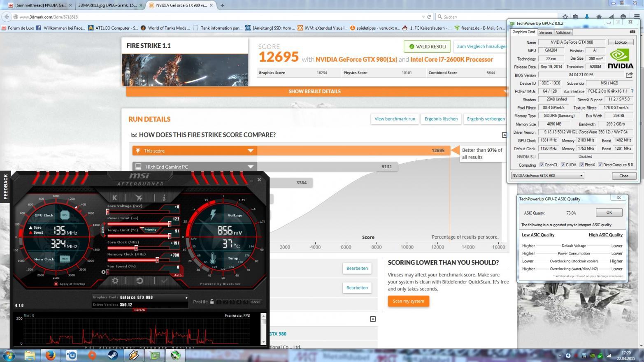Click the GPU-Z camera screenshot icon

[x=632, y=32]
